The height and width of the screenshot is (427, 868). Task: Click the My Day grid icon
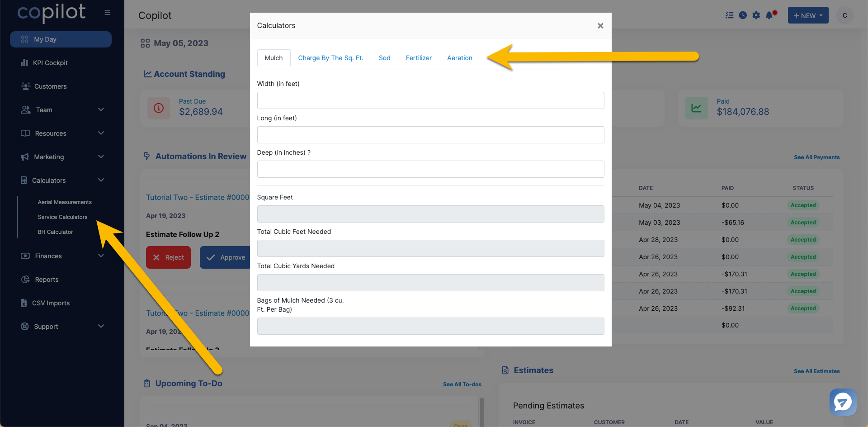(x=25, y=39)
